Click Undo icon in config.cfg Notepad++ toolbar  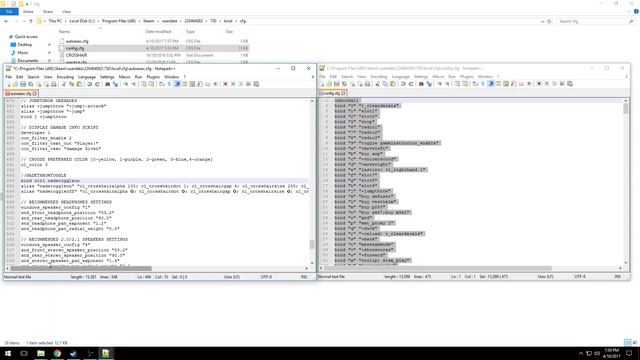tap(403, 84)
